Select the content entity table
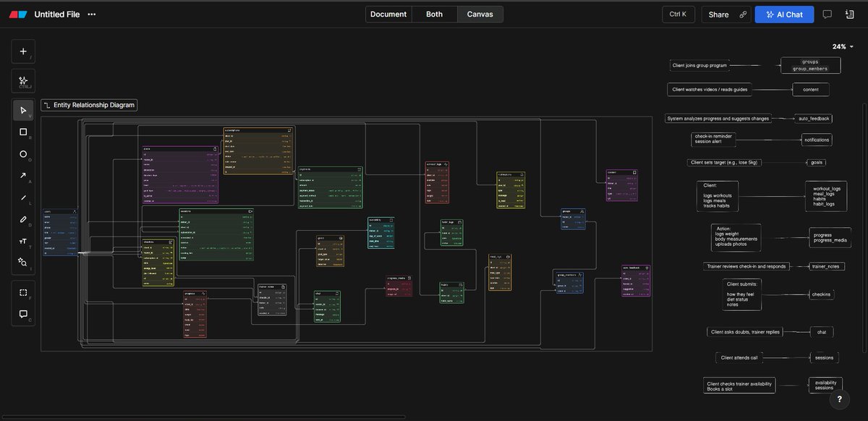The image size is (868, 421). point(622,186)
